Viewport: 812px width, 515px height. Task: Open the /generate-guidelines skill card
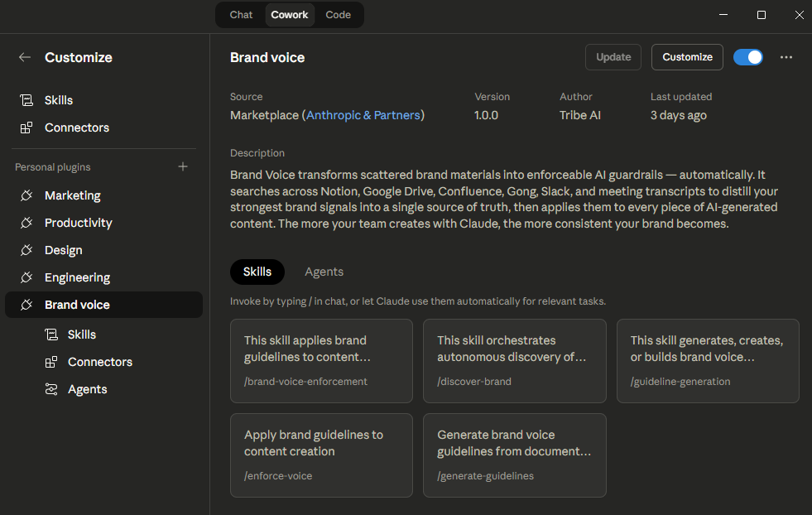coord(514,455)
